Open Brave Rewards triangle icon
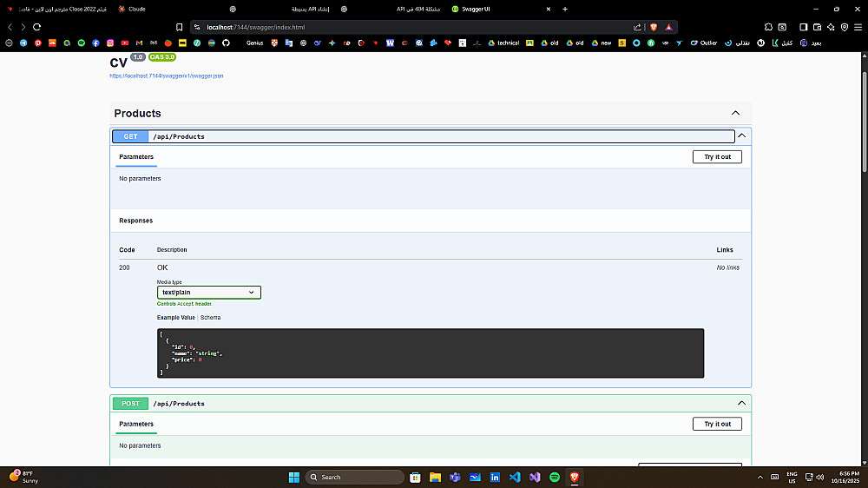Viewport: 868px width, 488px height. pyautogui.click(x=668, y=27)
